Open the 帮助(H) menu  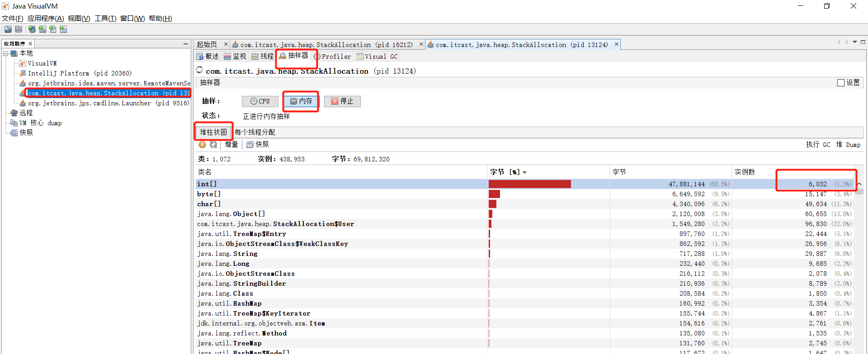160,19
